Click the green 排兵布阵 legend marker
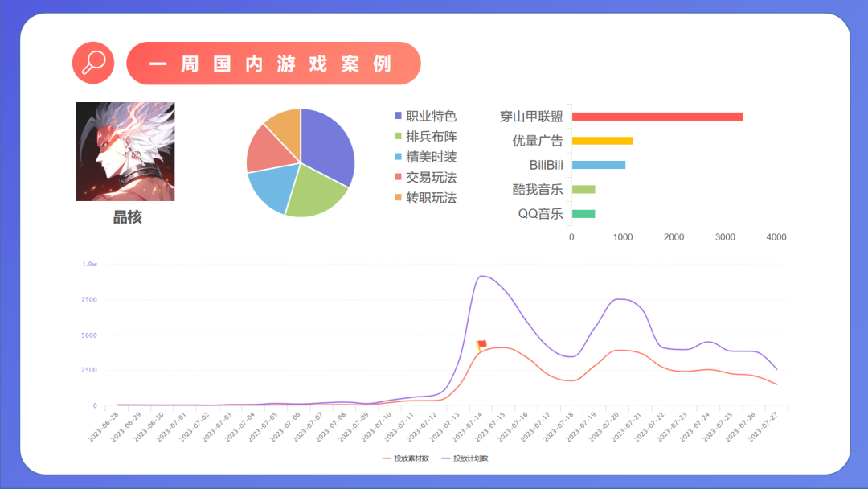The image size is (868, 489). pyautogui.click(x=395, y=136)
